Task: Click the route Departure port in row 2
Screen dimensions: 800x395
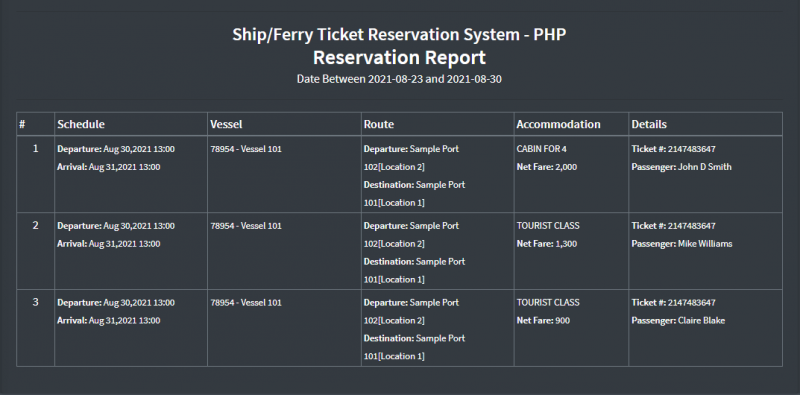Action: (411, 234)
